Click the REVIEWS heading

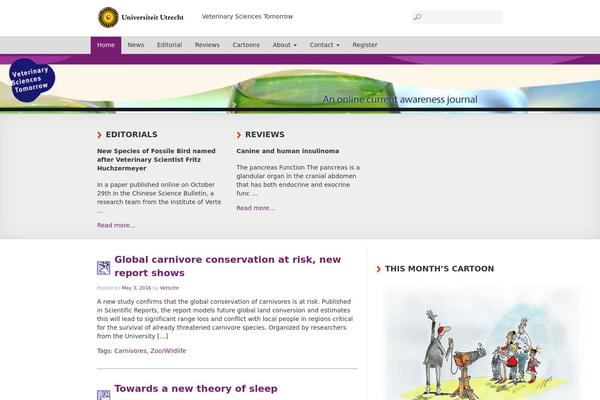[x=265, y=135]
